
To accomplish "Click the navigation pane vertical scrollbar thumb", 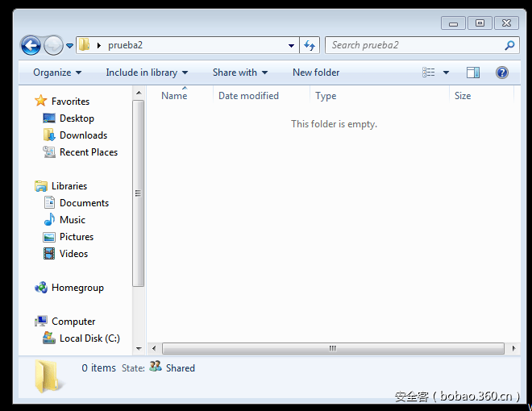I will point(138,193).
